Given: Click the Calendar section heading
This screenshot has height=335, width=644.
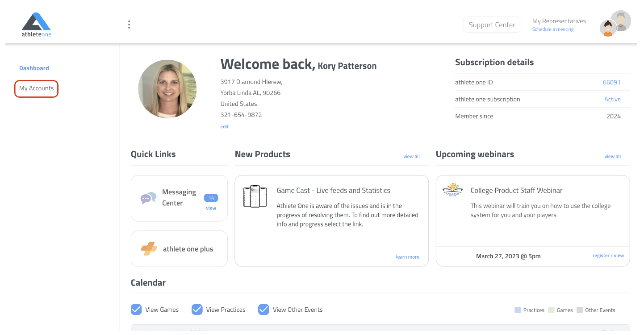Looking at the screenshot, I should 148,283.
